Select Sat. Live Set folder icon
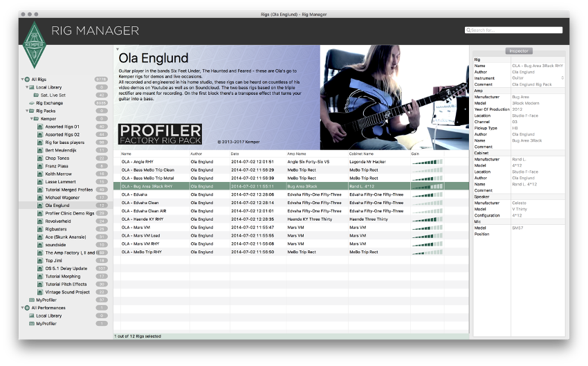Viewport: 588px width, 366px height. tap(37, 95)
